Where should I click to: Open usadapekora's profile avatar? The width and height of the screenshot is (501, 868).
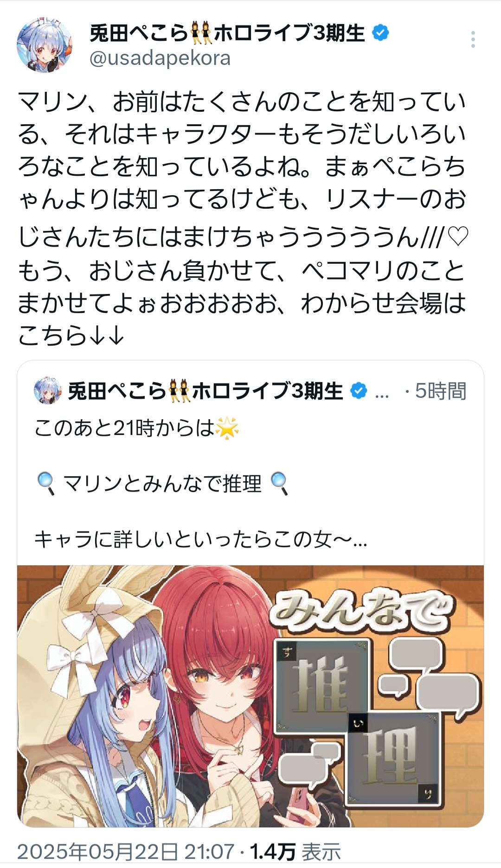tap(45, 45)
